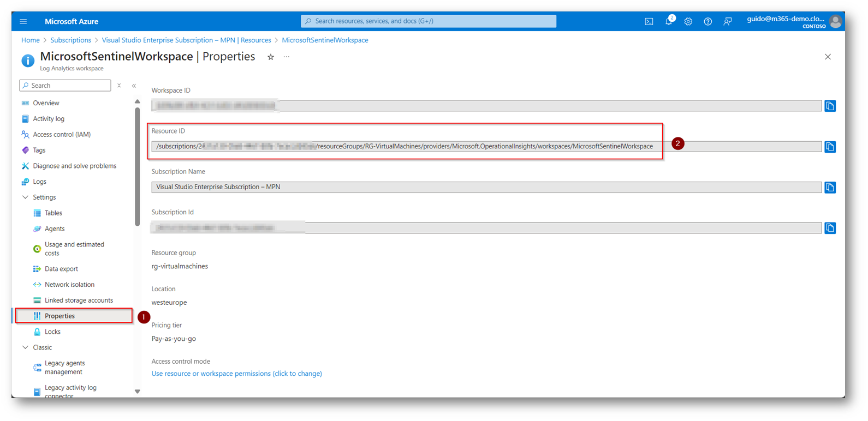The width and height of the screenshot is (868, 421).
Task: Collapse the Settings section chevron
Action: click(x=25, y=197)
